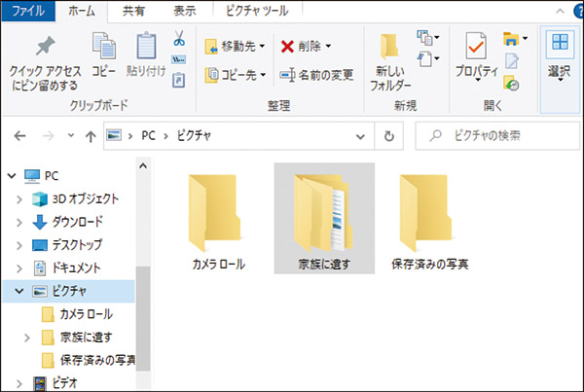Click the Pin to Quick Access icon
Image resolution: width=584 pixels, height=392 pixels.
point(45,48)
